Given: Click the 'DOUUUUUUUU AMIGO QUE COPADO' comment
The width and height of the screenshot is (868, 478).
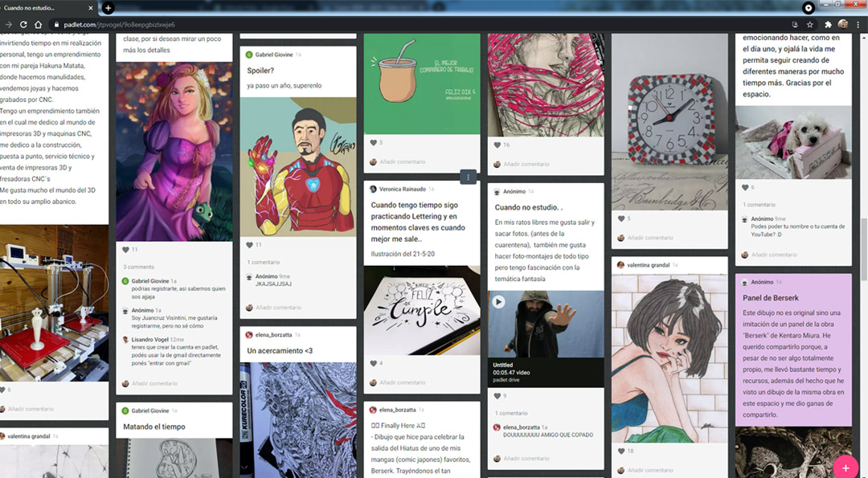Looking at the screenshot, I should 548,435.
